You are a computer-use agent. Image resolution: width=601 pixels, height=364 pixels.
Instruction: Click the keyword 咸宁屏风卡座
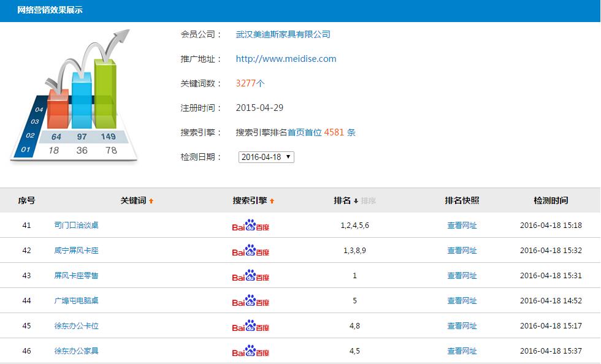(x=76, y=251)
